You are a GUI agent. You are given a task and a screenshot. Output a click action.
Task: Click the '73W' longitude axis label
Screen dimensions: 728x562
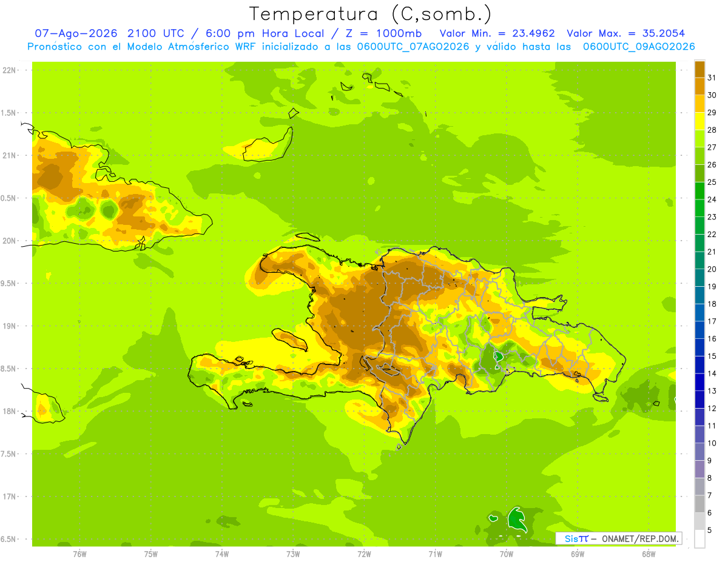[293, 554]
